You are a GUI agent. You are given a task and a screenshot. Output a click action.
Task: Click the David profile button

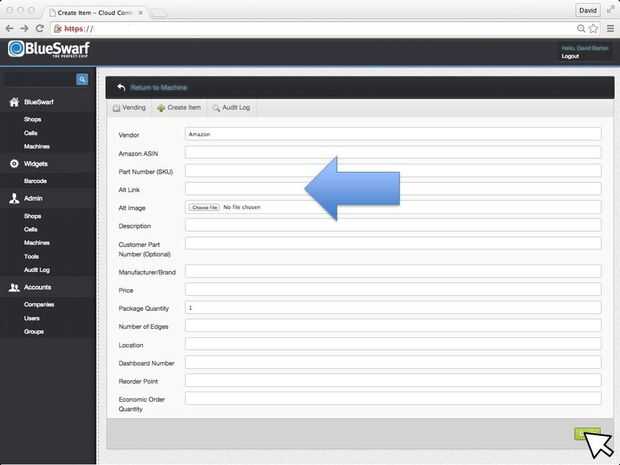pos(588,11)
